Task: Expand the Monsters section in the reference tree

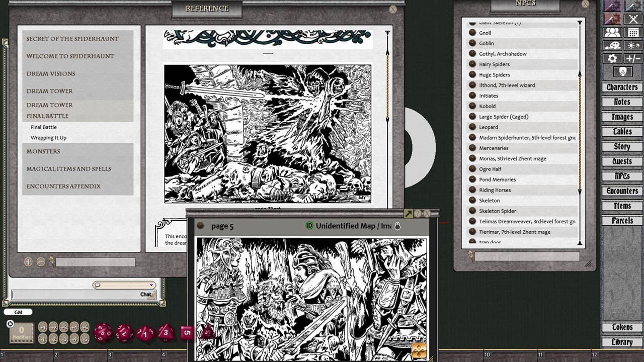Action: [43, 151]
